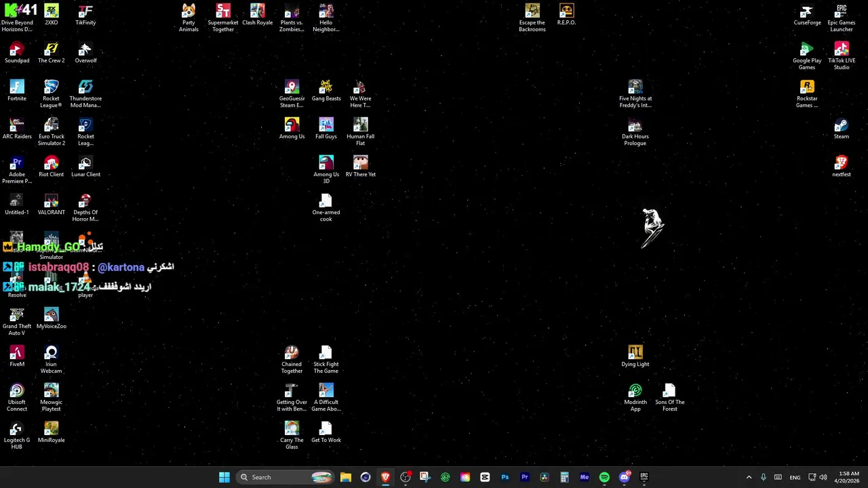Image resolution: width=868 pixels, height=488 pixels.
Task: Open the FiveM desktop shortcut
Action: [17, 356]
